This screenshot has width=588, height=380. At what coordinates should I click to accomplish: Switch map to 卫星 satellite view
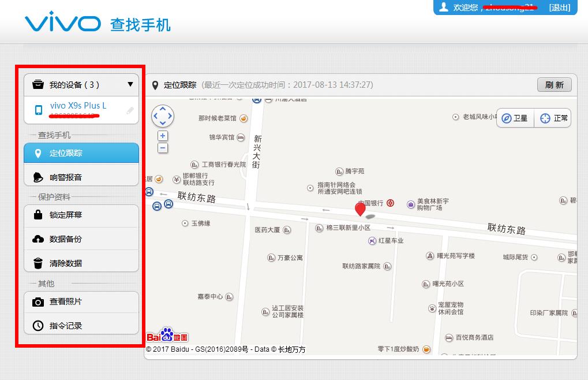tap(514, 118)
